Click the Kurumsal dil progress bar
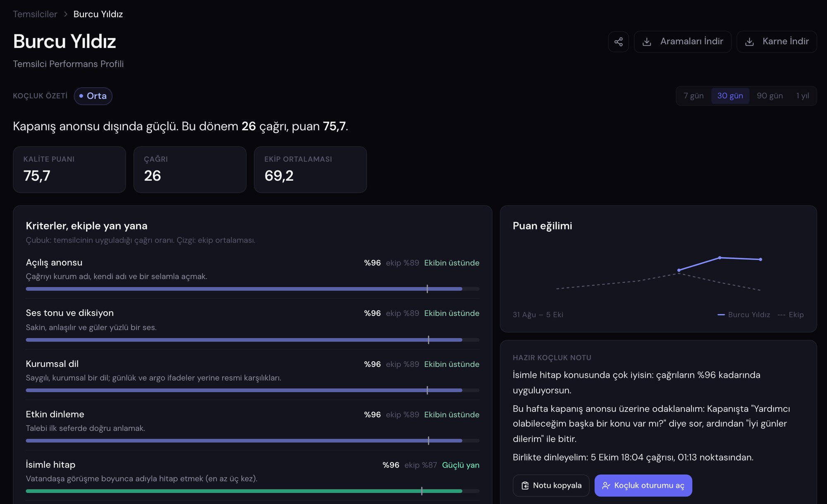The width and height of the screenshot is (827, 504). click(252, 390)
